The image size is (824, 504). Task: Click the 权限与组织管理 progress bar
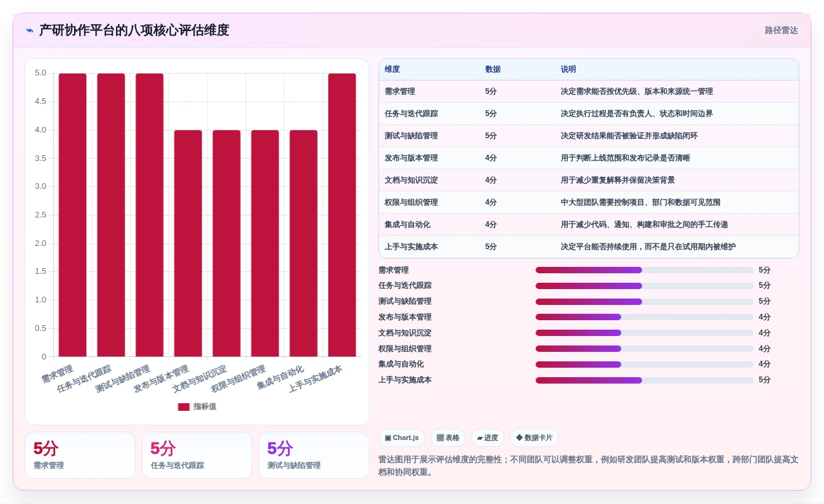(x=645, y=349)
